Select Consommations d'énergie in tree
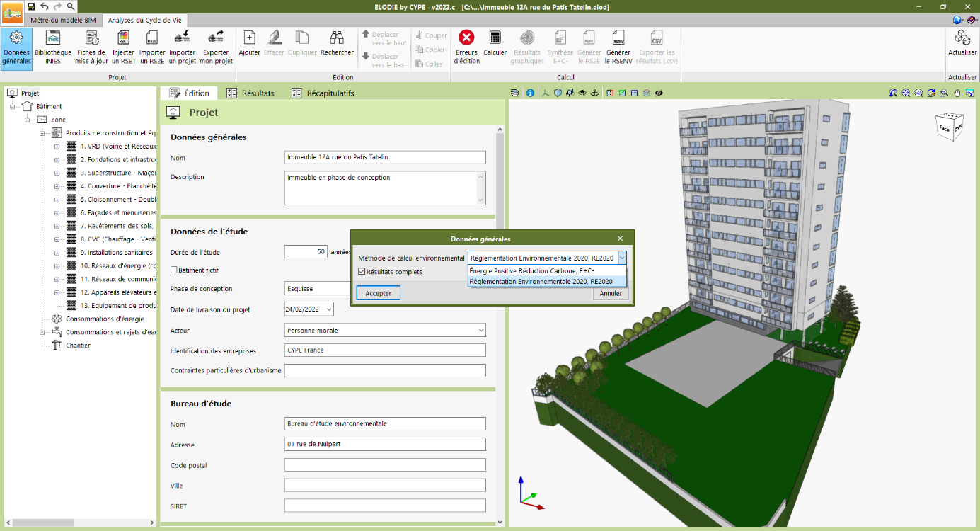Viewport: 980px width, 531px height. pyautogui.click(x=105, y=319)
